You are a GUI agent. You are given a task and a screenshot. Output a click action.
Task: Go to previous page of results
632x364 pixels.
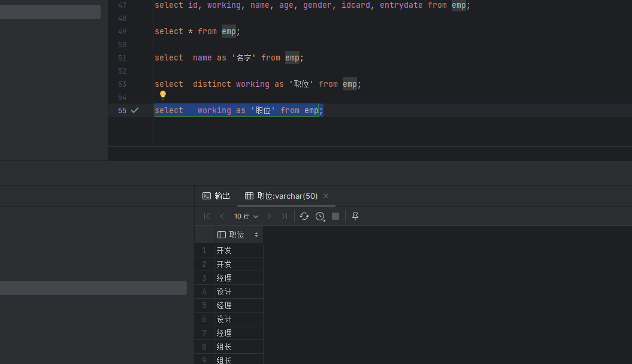point(222,216)
